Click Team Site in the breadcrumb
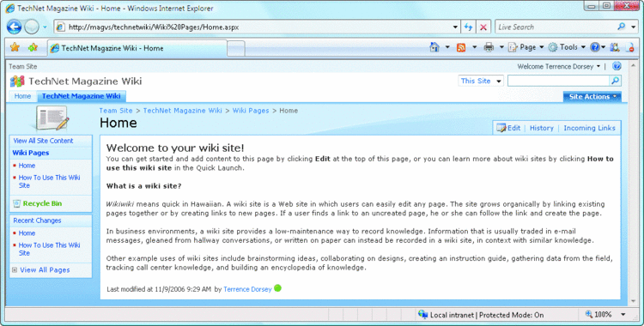The width and height of the screenshot is (644, 326). [x=116, y=111]
